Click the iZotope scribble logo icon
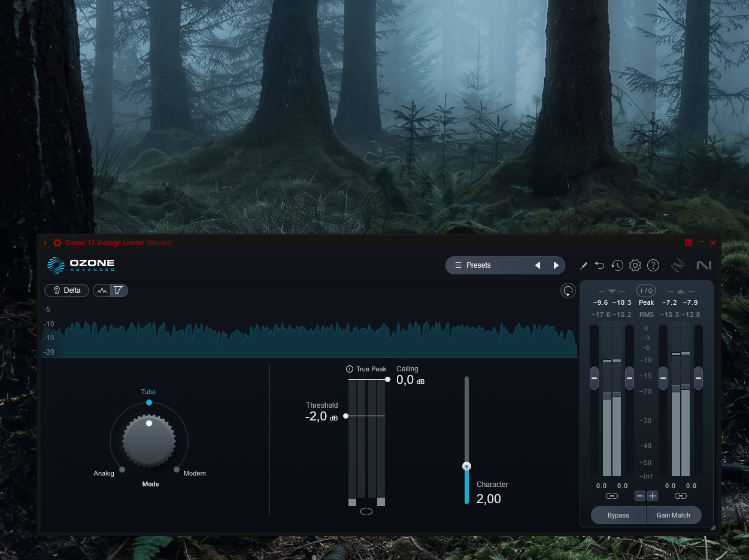749x560 pixels. tap(677, 265)
